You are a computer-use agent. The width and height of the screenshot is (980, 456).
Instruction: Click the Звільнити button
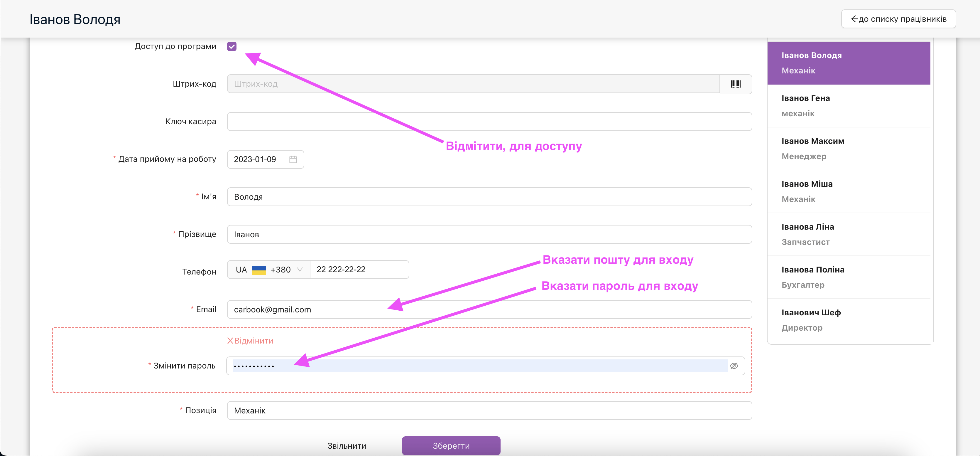(347, 445)
